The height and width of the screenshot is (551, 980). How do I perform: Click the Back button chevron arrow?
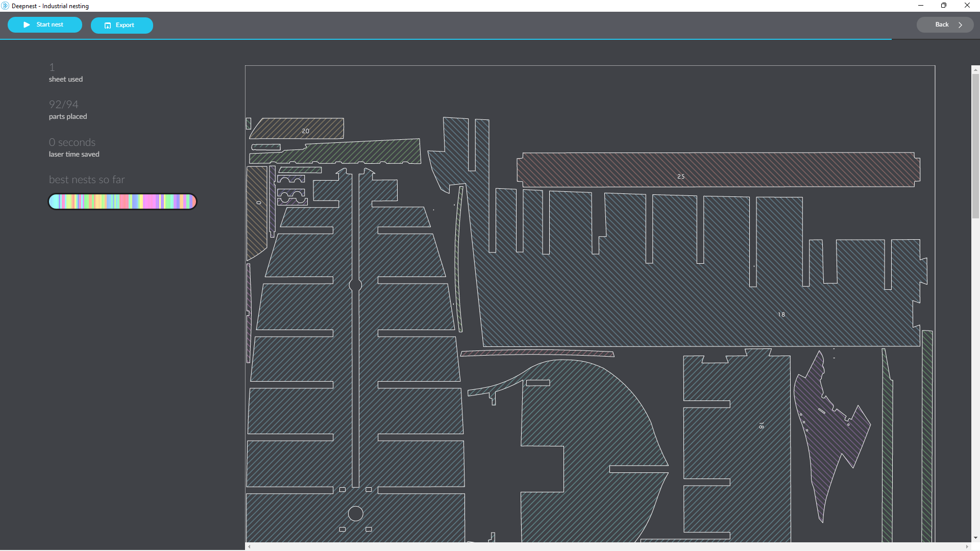[960, 25]
